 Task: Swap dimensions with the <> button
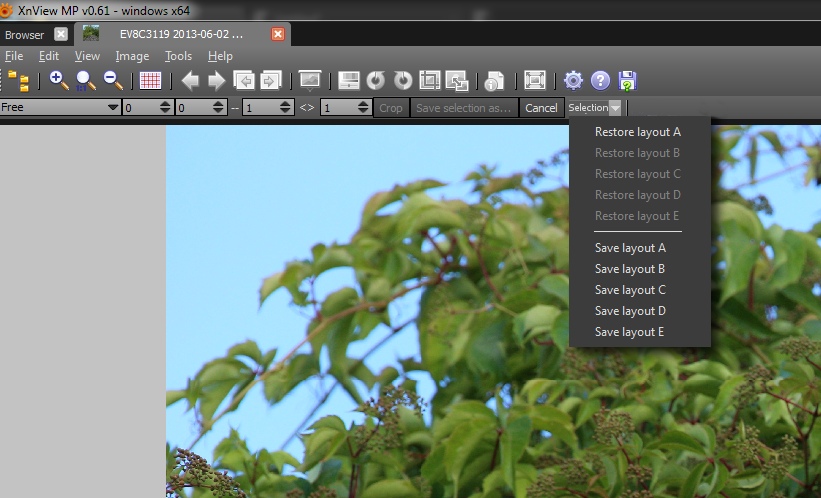point(307,107)
